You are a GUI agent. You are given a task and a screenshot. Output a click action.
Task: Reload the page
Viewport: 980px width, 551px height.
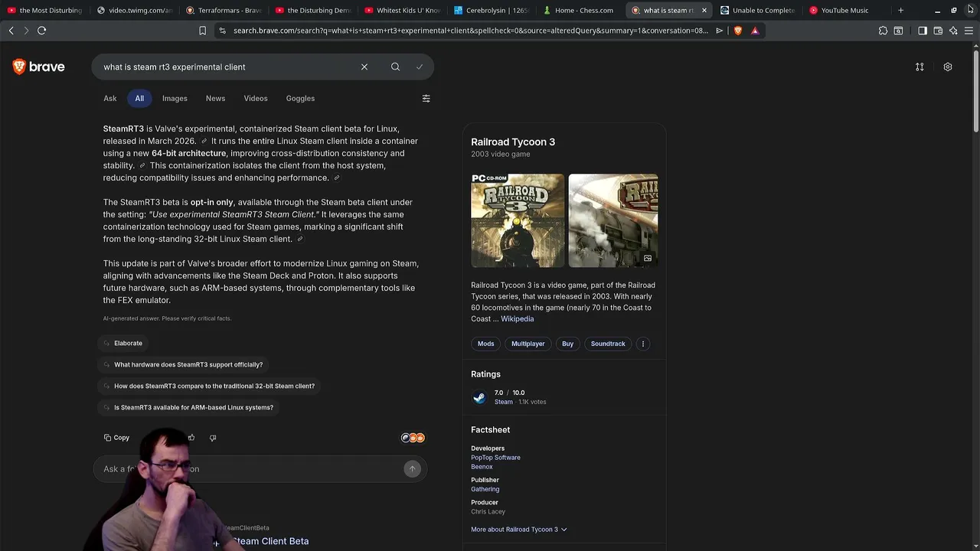click(42, 31)
